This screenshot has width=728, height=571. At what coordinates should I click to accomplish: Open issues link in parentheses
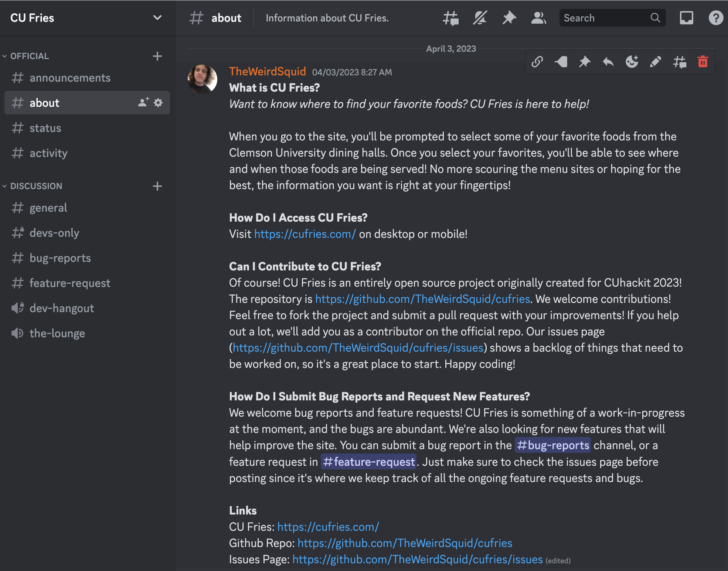click(x=358, y=348)
